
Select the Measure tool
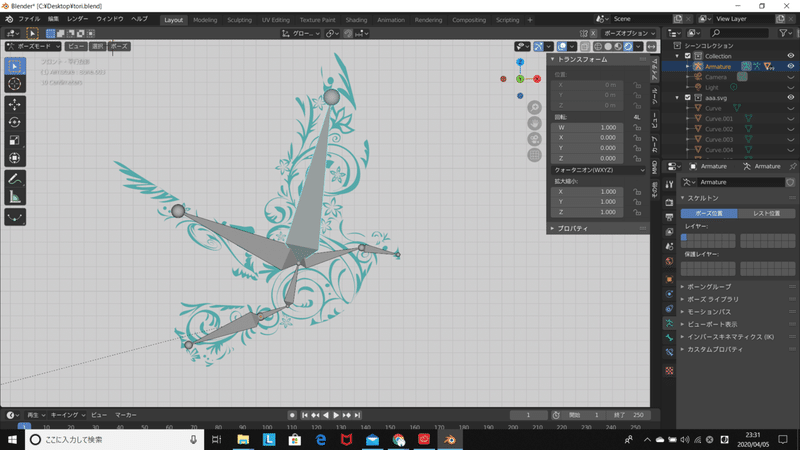click(15, 196)
